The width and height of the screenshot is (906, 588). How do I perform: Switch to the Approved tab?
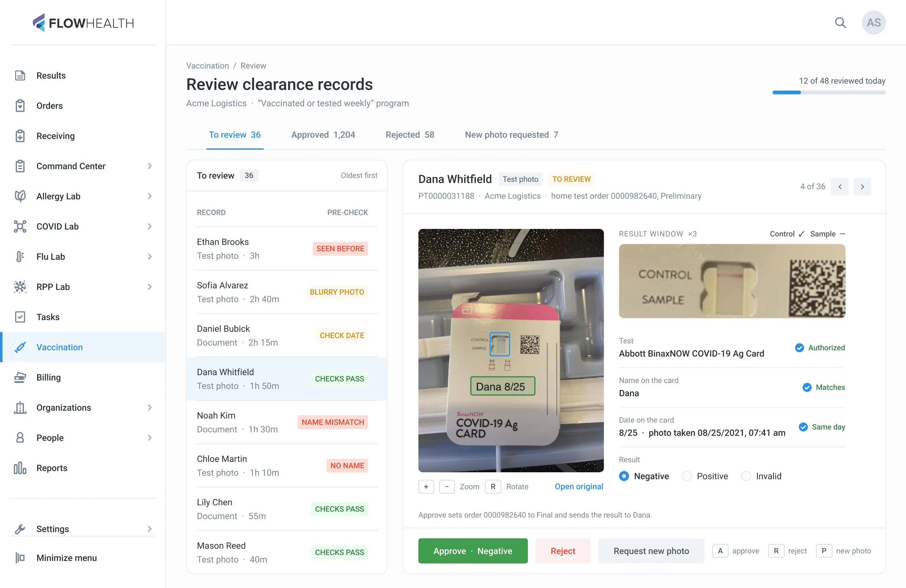point(323,135)
